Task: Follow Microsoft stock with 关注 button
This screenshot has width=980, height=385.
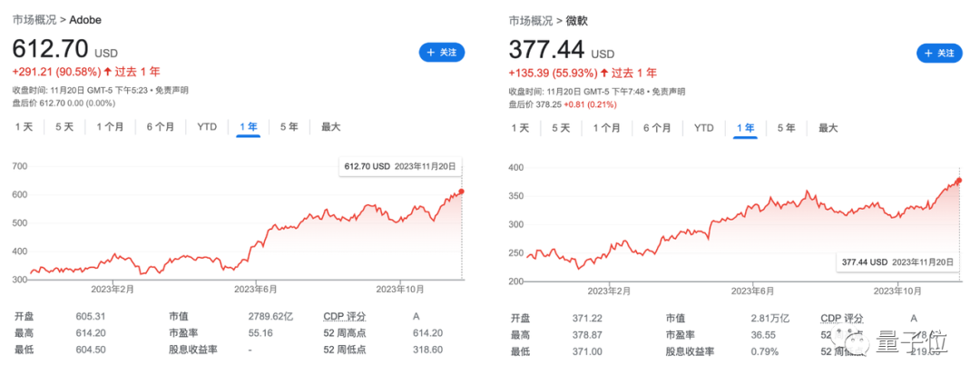Action: [939, 54]
